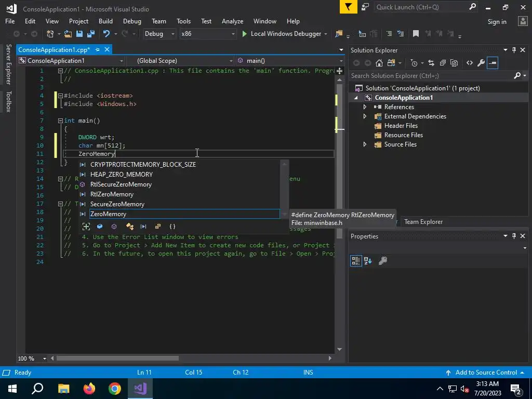532x399 pixels.
Task: Click the Quick Launch search box
Action: [425, 7]
